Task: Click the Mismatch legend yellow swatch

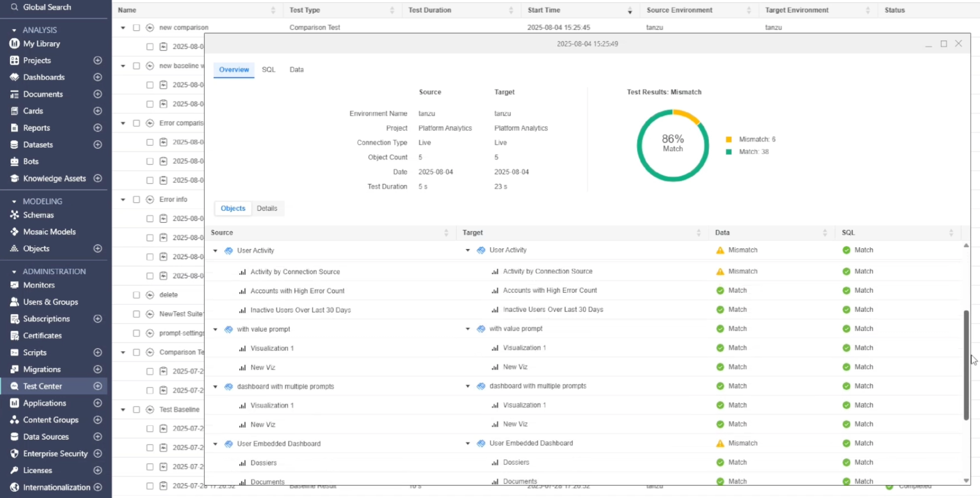Action: 729,140
